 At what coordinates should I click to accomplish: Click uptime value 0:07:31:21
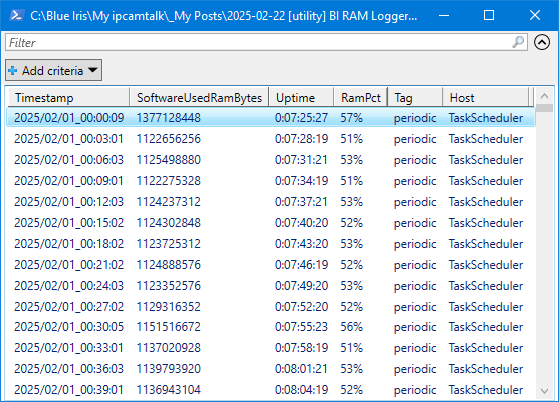point(301,160)
